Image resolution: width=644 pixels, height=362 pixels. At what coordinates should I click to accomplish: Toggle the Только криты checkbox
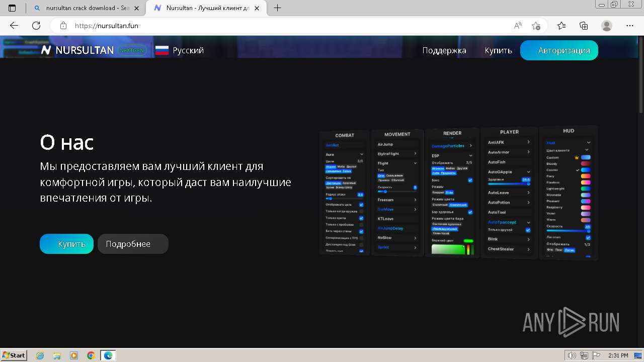click(361, 218)
